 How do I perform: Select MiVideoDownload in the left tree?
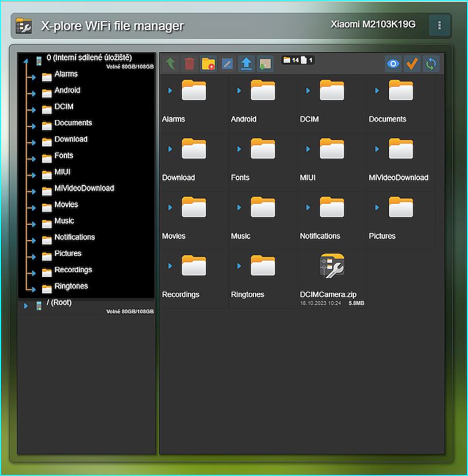tap(84, 189)
